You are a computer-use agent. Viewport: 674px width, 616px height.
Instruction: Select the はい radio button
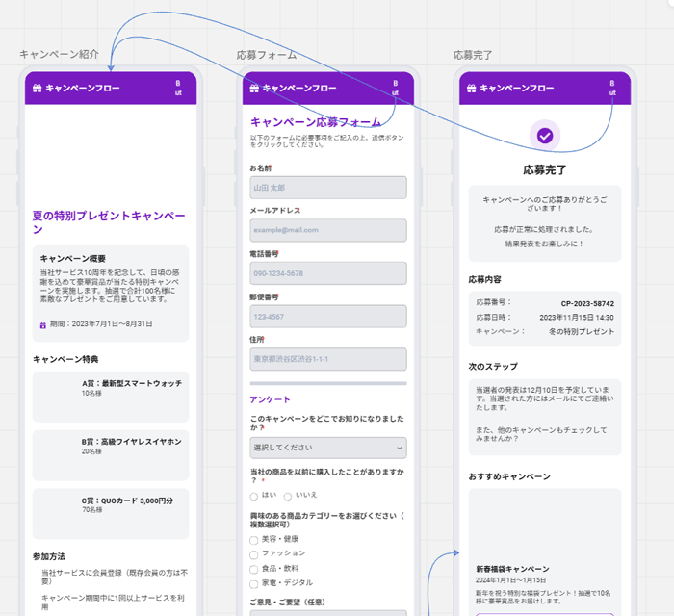[254, 497]
